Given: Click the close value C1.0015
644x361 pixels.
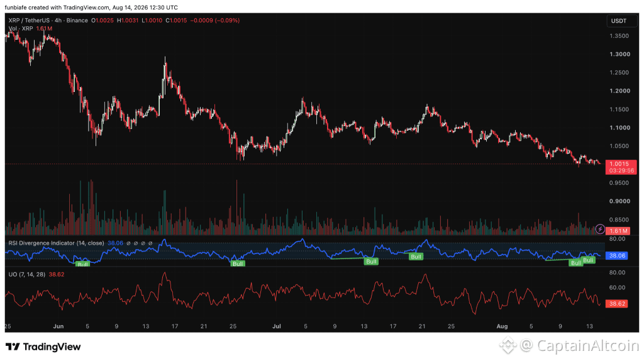Looking at the screenshot, I should (x=176, y=21).
